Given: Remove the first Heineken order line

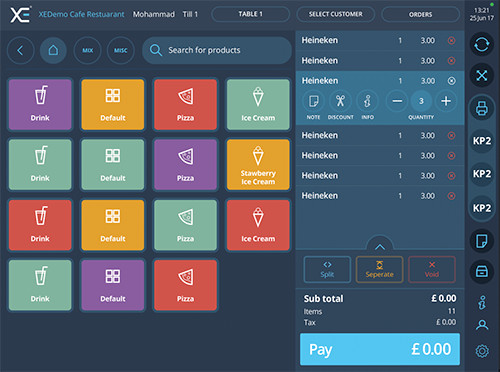Looking at the screenshot, I should click(x=451, y=41).
